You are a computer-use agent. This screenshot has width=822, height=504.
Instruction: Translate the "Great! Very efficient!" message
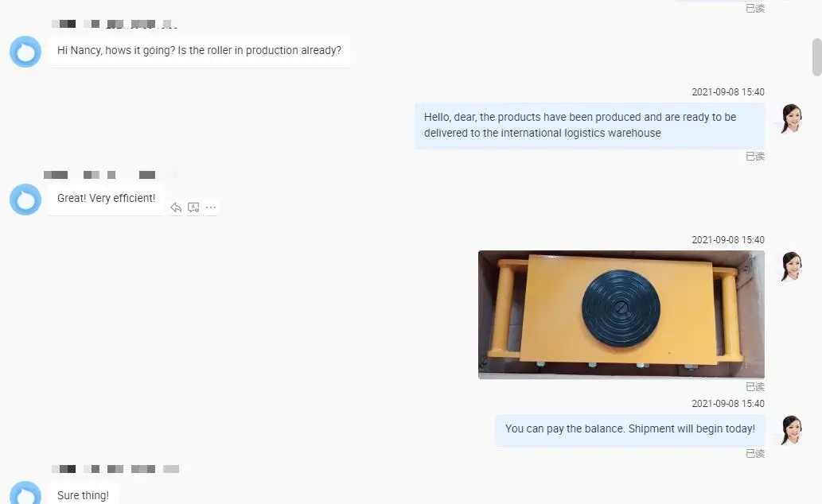(193, 207)
